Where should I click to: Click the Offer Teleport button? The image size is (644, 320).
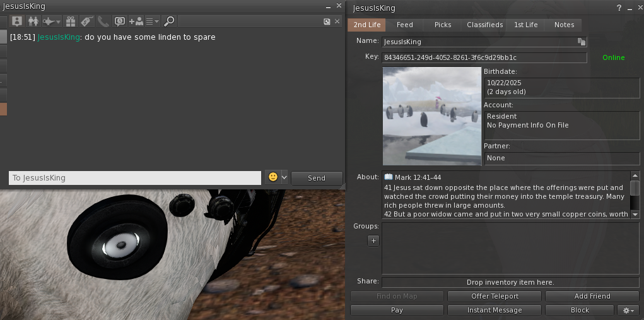(495, 296)
